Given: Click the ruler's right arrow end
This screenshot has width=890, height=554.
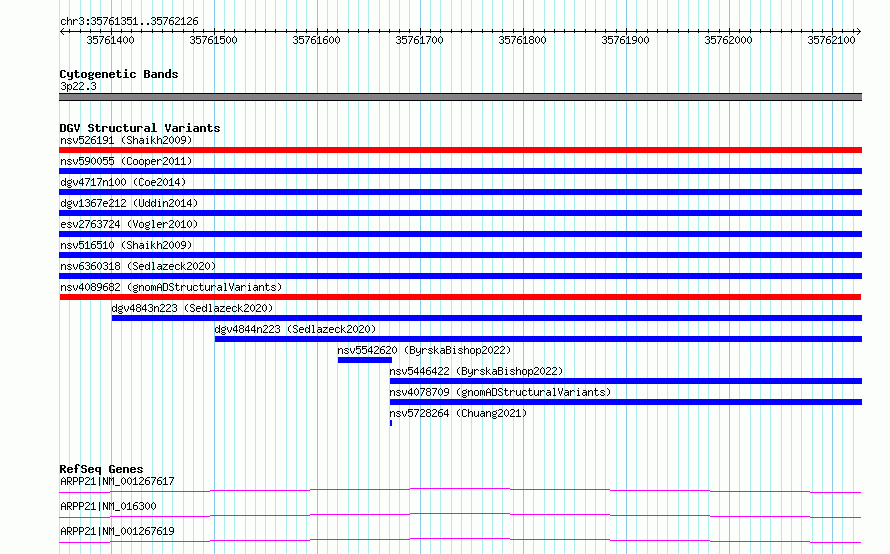Looking at the screenshot, I should point(858,32).
